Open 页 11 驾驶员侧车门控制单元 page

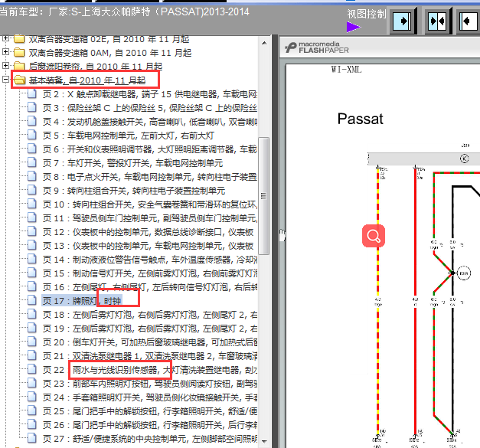point(150,218)
